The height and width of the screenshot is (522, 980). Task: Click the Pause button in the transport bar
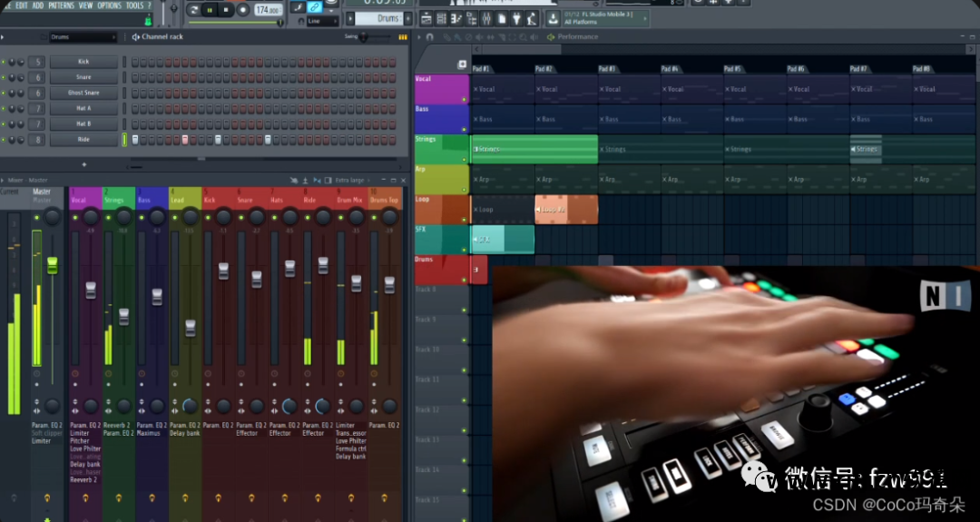210,10
